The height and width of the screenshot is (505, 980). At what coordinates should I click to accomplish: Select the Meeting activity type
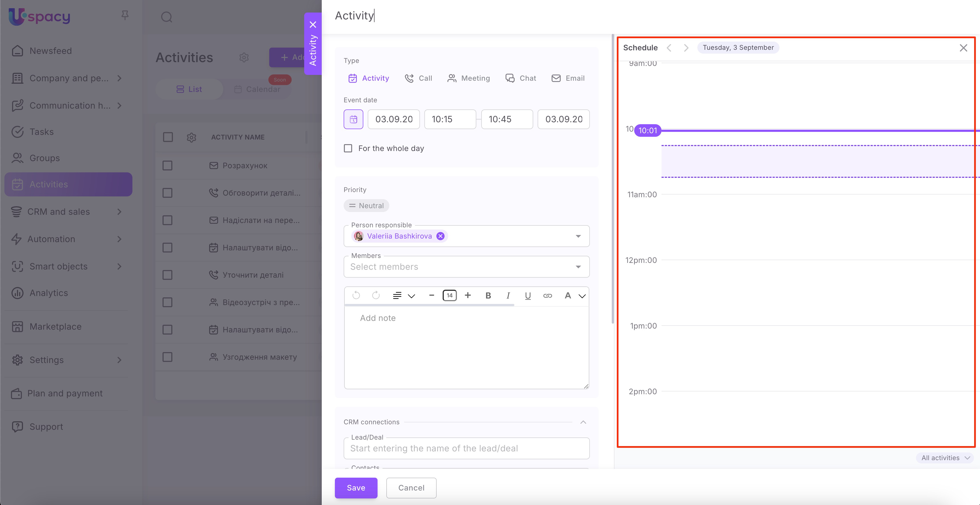469,78
